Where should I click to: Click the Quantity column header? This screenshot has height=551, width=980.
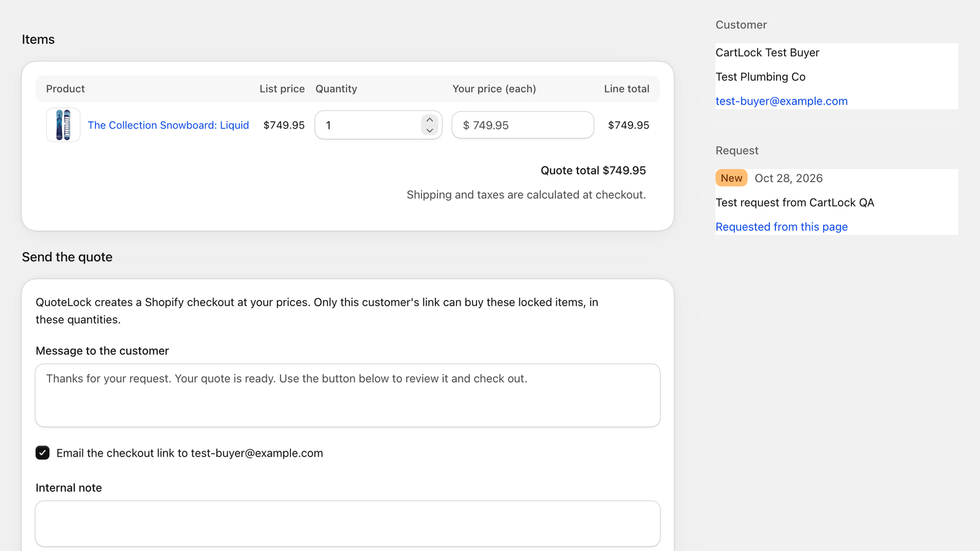point(336,89)
